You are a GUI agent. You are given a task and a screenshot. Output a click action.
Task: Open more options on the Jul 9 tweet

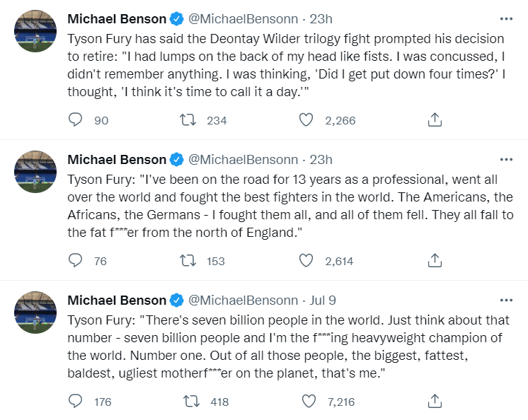tap(506, 300)
